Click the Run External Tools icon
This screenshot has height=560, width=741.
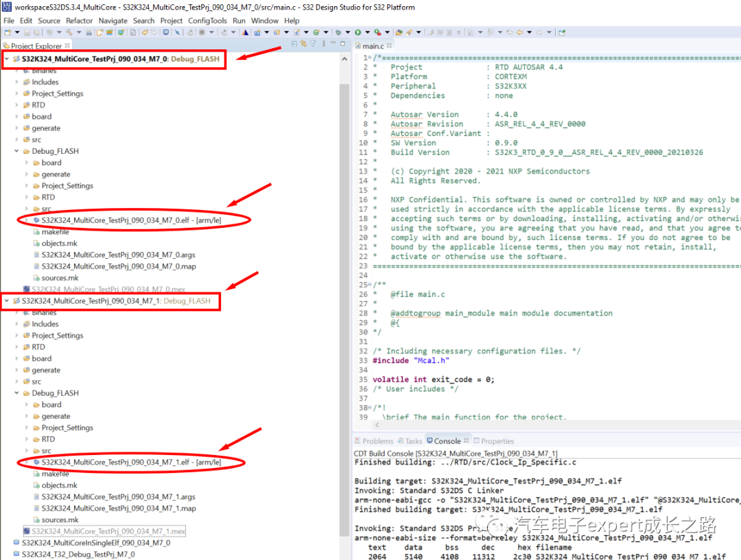click(377, 33)
